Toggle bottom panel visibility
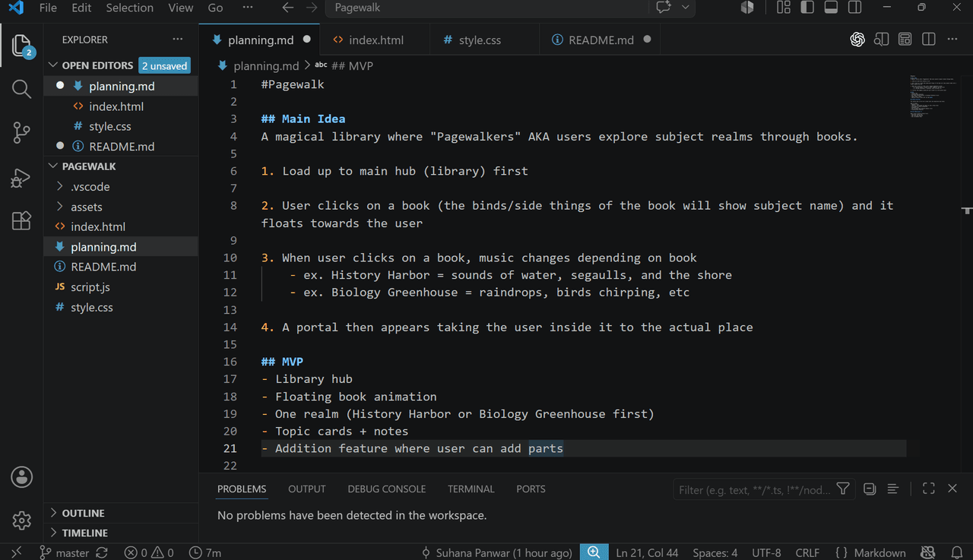Image resolution: width=973 pixels, height=560 pixels. [831, 8]
